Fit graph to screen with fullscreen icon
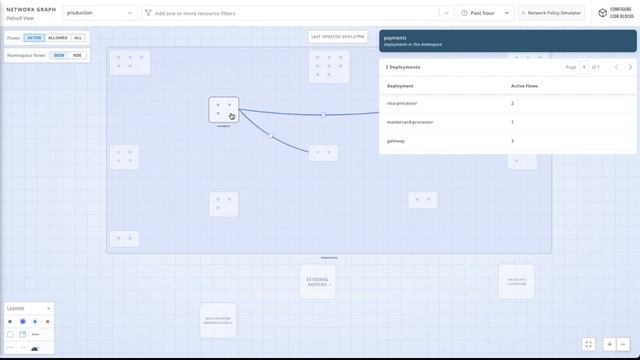The width and height of the screenshot is (640, 360). [x=589, y=344]
